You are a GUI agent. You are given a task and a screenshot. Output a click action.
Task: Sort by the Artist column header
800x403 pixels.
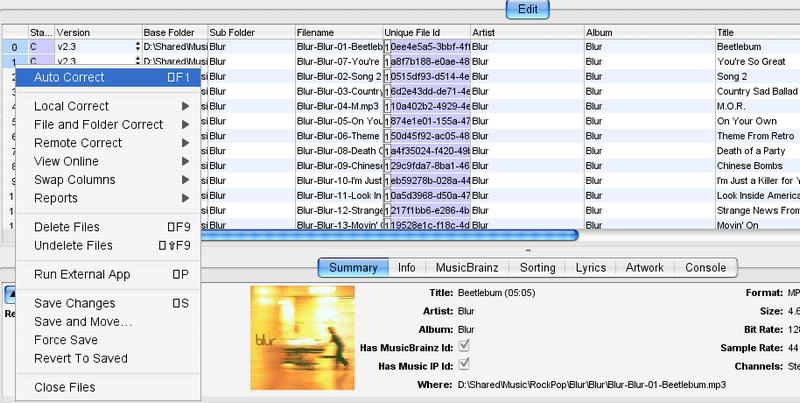click(x=527, y=33)
